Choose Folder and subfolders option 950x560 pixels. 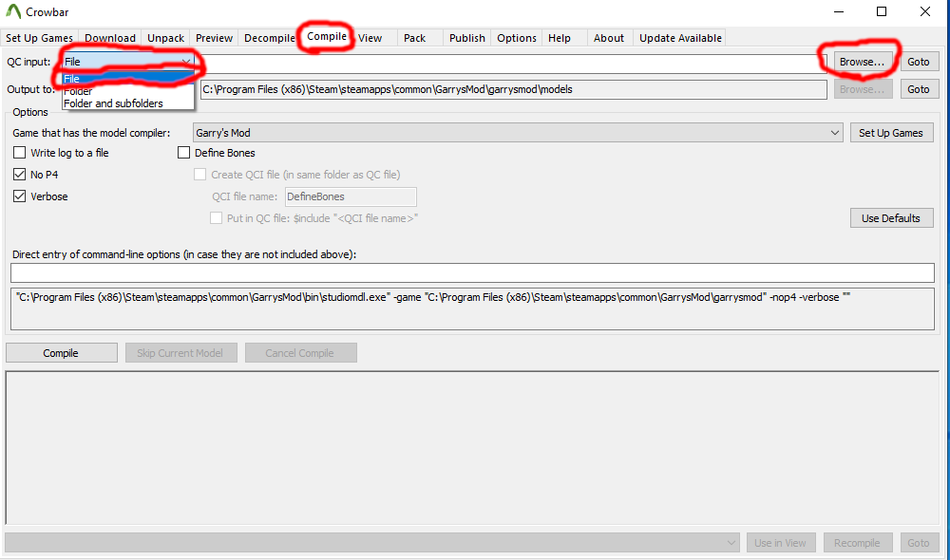click(128, 103)
